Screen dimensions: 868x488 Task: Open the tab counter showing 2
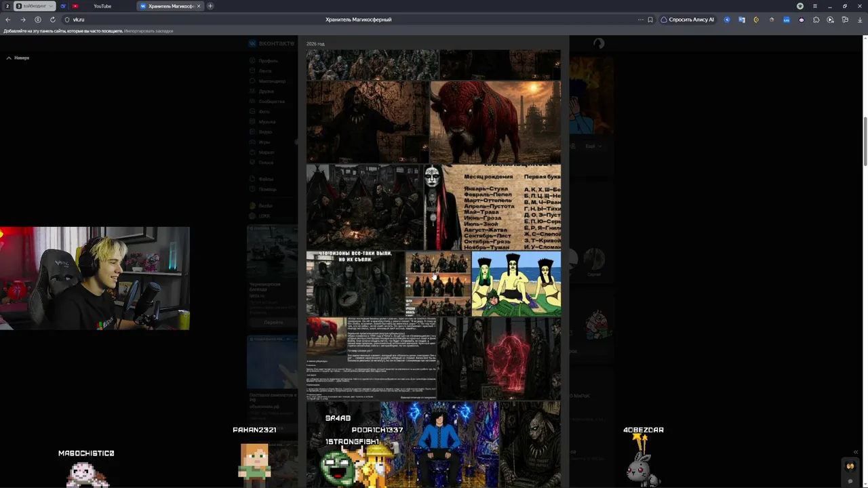(x=7, y=6)
